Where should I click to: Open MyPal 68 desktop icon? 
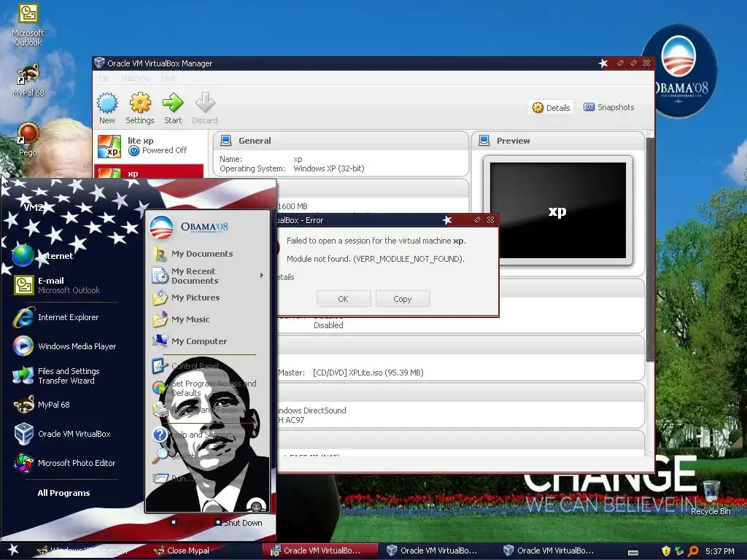pyautogui.click(x=28, y=80)
